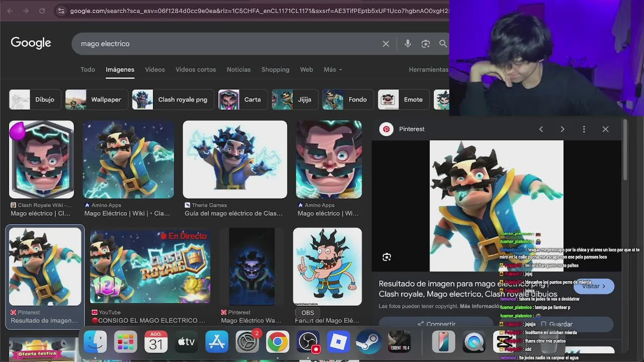644x362 pixels.
Task: Show next image in Pinterest preview panel
Action: tap(562, 129)
